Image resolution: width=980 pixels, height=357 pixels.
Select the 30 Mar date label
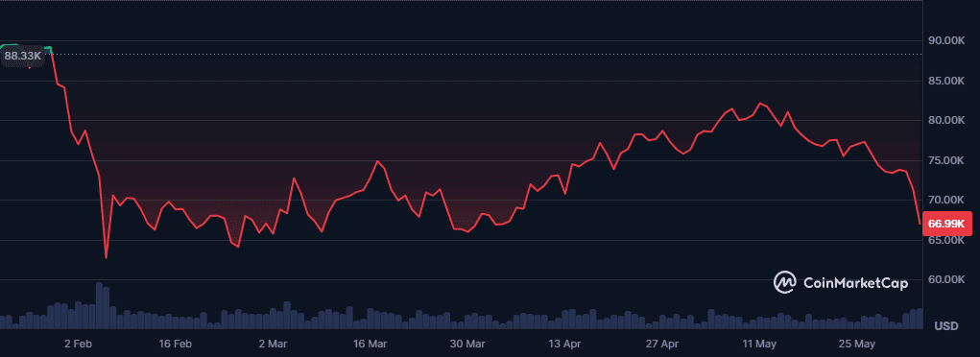(468, 345)
